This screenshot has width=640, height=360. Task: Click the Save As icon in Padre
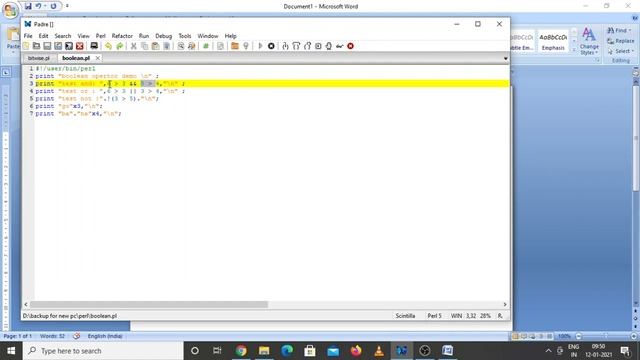click(58, 46)
